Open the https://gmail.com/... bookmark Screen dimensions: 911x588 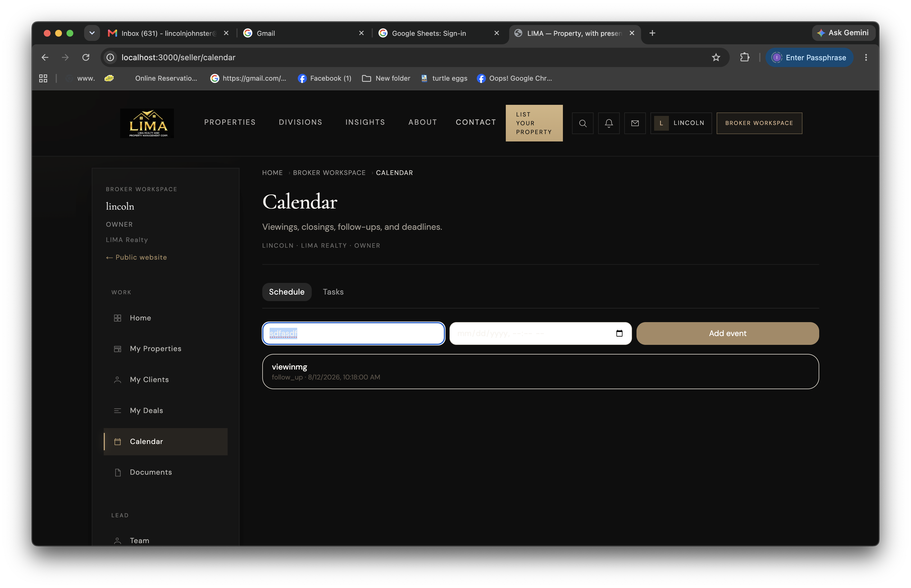point(248,78)
